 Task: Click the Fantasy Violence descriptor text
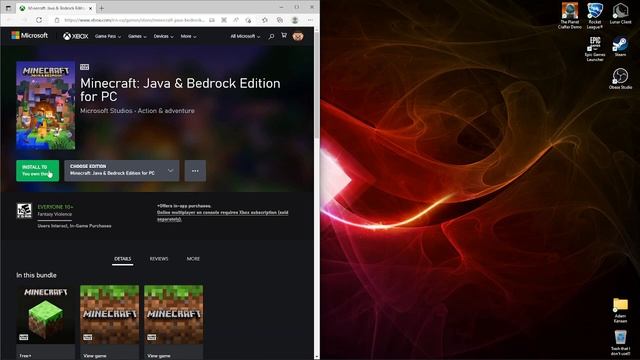pyautogui.click(x=55, y=214)
